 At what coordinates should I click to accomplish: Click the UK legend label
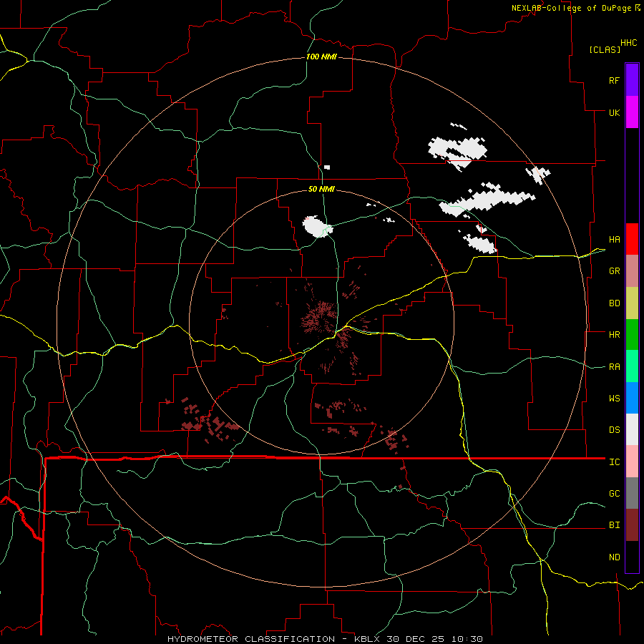(x=614, y=112)
